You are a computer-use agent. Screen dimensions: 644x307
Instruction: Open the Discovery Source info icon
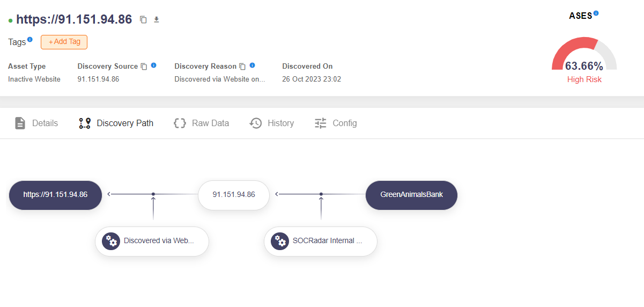pyautogui.click(x=153, y=65)
